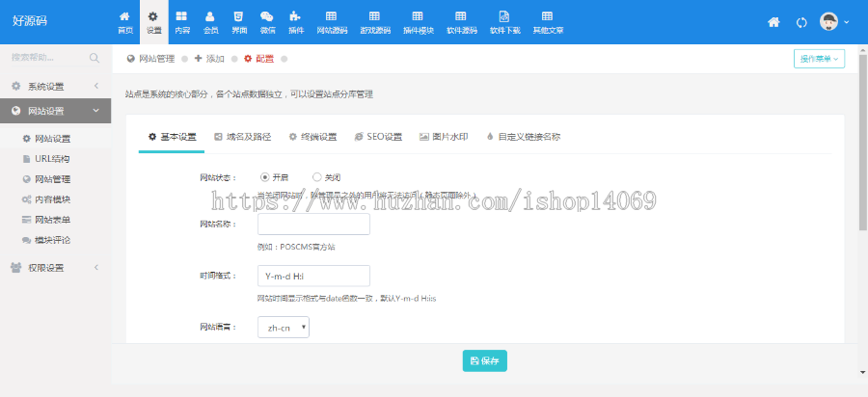Open the 网站语言 zh-cn dropdown
Viewport: 868px width, 397px height.
coord(284,327)
